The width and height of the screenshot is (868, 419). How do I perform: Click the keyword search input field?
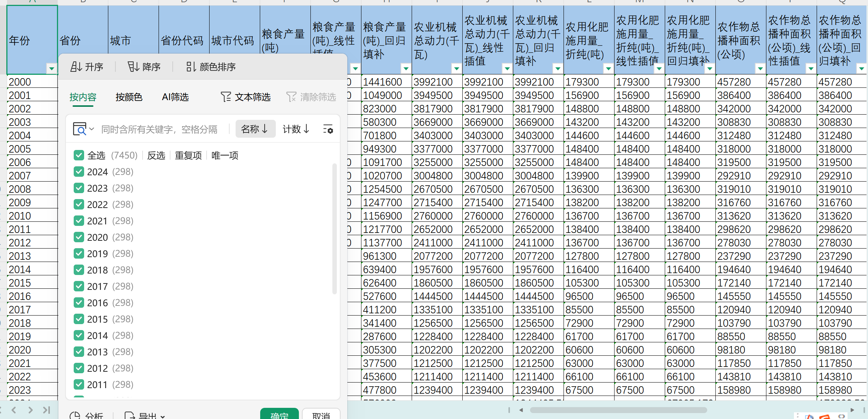(x=160, y=129)
